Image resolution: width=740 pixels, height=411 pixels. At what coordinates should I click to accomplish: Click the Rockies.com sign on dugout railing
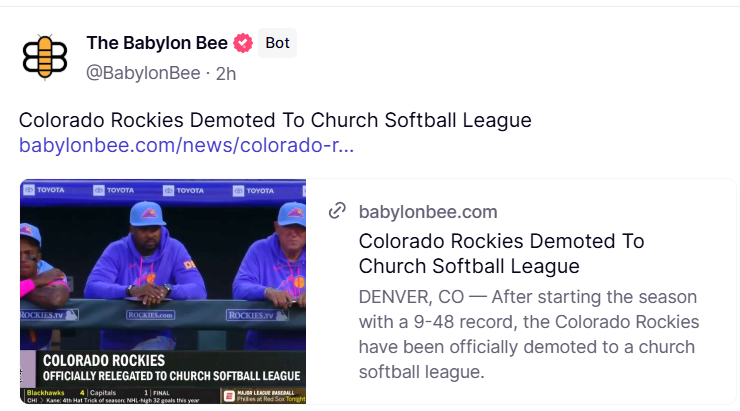[x=149, y=315]
